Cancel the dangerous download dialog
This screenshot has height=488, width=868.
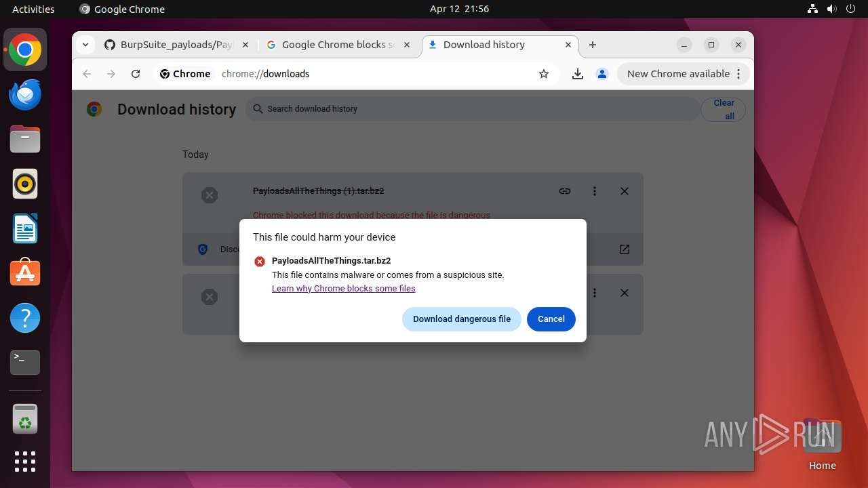click(551, 319)
